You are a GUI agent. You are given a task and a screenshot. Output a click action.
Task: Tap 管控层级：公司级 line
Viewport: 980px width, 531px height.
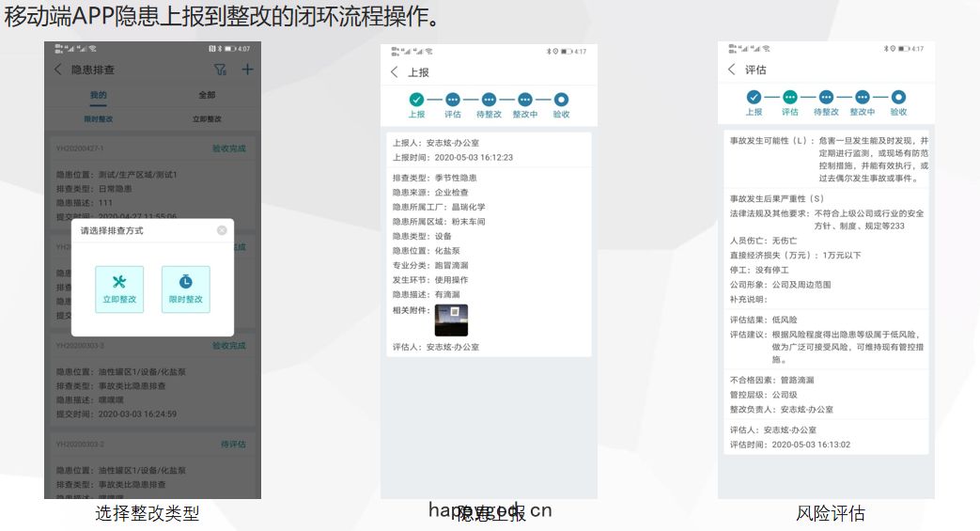click(764, 395)
